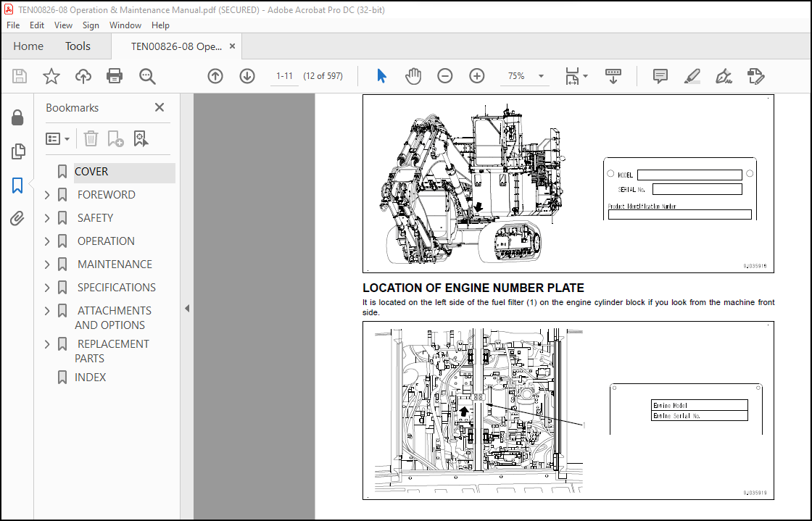This screenshot has width=812, height=521.
Task: Add a new bookmark
Action: 115,138
